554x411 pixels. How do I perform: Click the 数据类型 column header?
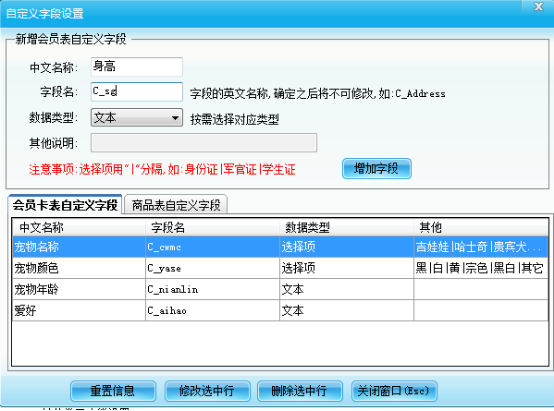point(347,227)
